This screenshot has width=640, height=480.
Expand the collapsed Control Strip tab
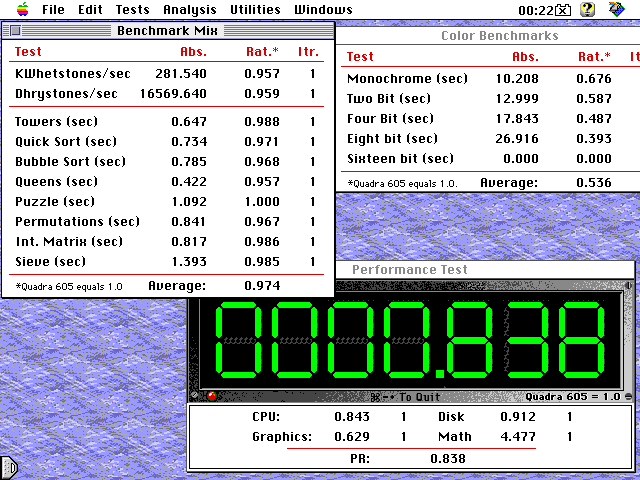(9, 467)
